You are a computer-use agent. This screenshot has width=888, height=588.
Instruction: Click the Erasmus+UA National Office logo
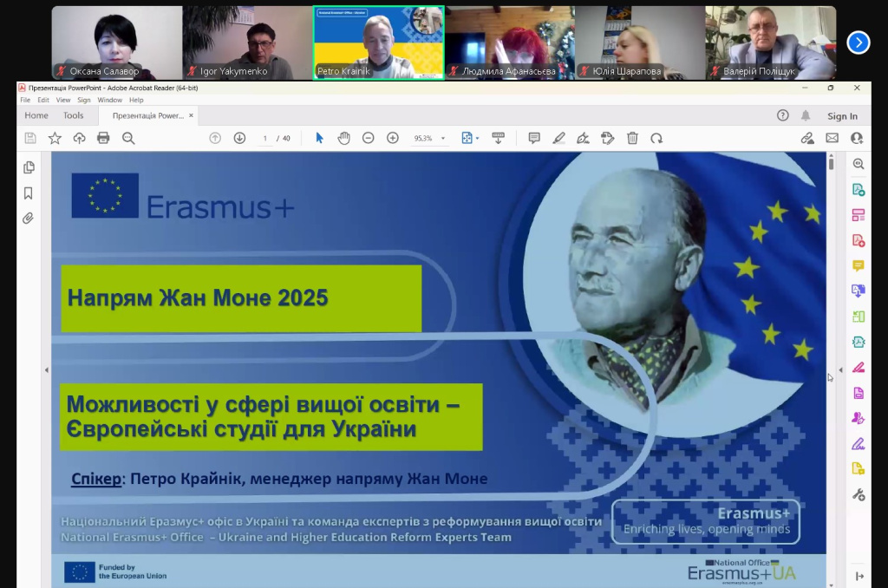tap(741, 571)
